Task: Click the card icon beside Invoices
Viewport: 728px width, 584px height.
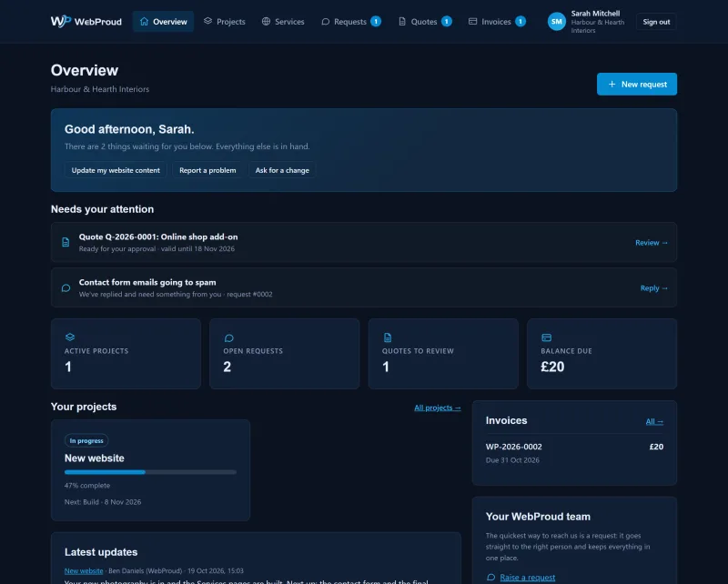Action: click(472, 21)
